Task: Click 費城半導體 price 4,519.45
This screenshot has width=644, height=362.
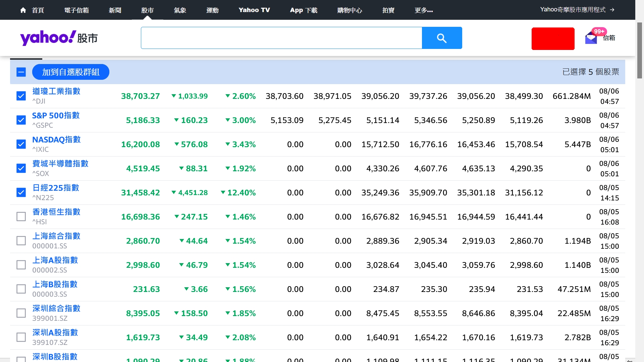Action: click(x=143, y=169)
